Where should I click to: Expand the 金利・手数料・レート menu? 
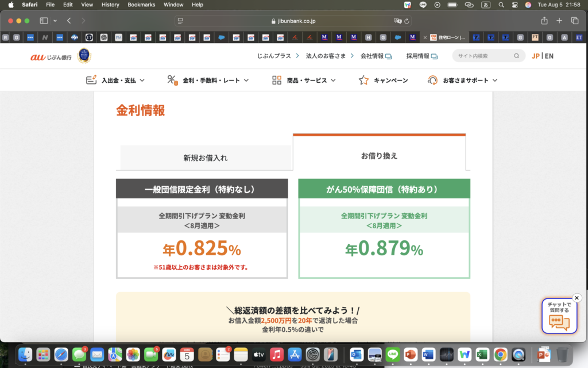click(x=208, y=80)
